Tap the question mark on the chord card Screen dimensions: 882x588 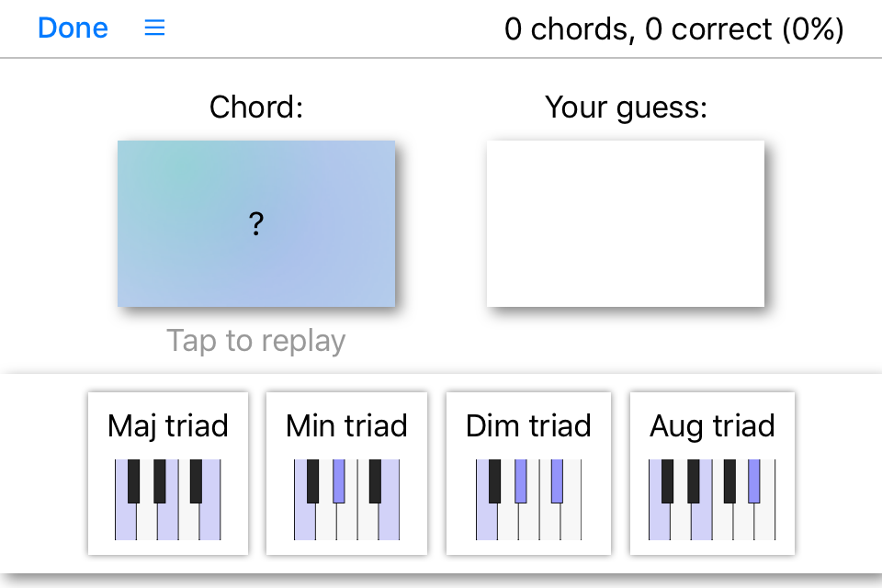pos(256,223)
